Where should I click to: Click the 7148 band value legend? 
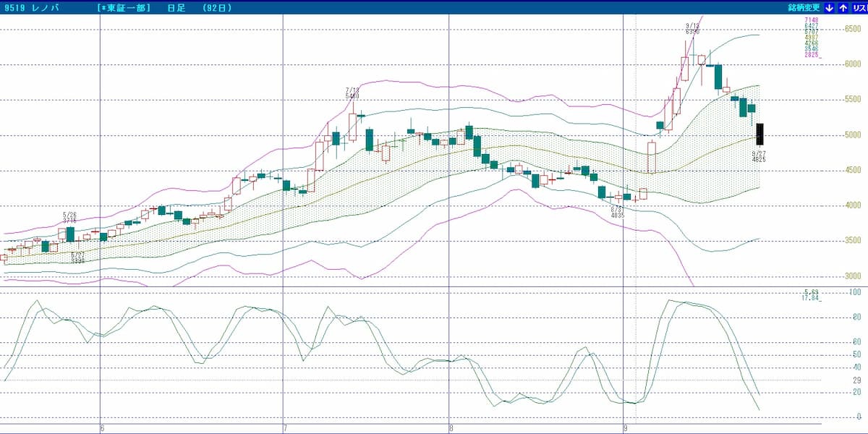812,20
